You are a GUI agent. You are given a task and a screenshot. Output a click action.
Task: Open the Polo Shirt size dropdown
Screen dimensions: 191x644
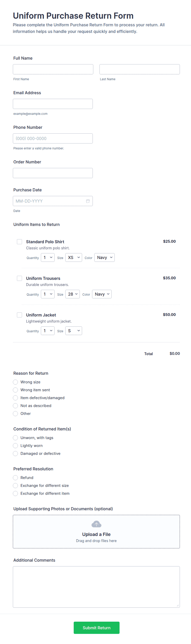[x=74, y=258]
